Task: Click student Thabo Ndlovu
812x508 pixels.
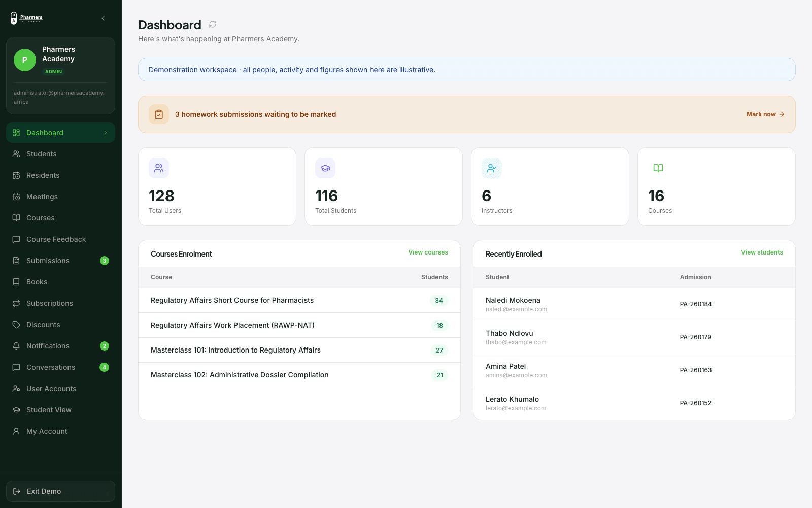Action: click(510, 333)
